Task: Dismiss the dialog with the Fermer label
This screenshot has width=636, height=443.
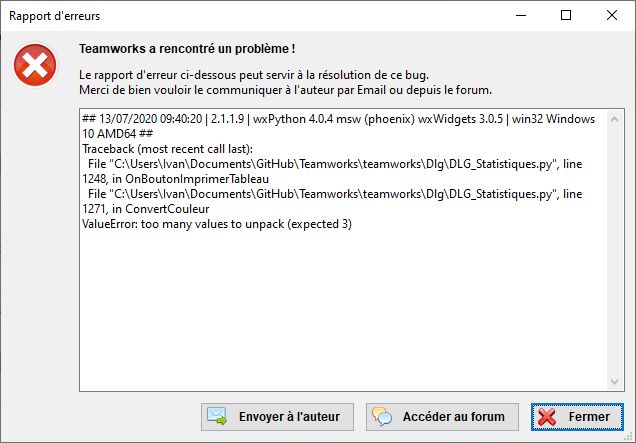Action: 589,417
